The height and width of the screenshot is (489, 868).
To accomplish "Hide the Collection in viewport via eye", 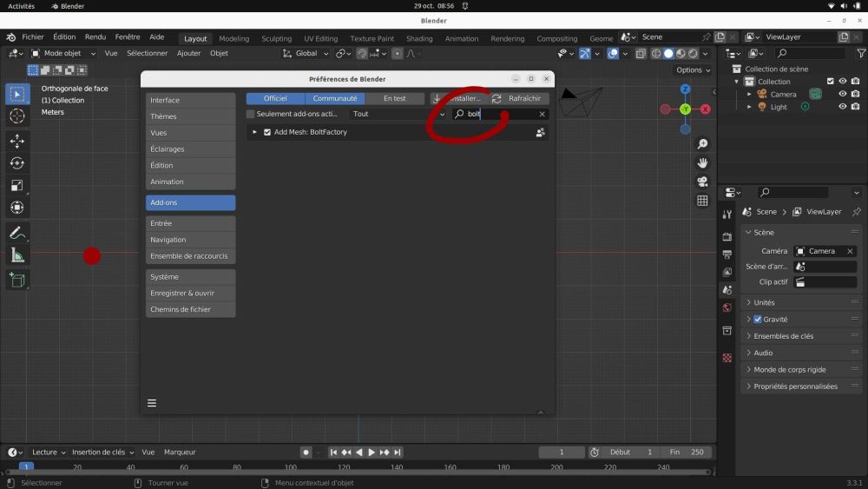I will [843, 82].
